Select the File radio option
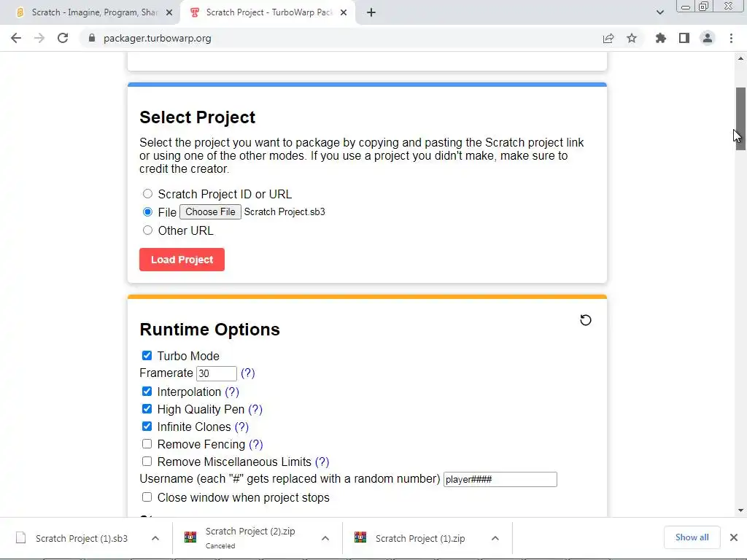Image resolution: width=747 pixels, height=560 pixels. coord(147,212)
